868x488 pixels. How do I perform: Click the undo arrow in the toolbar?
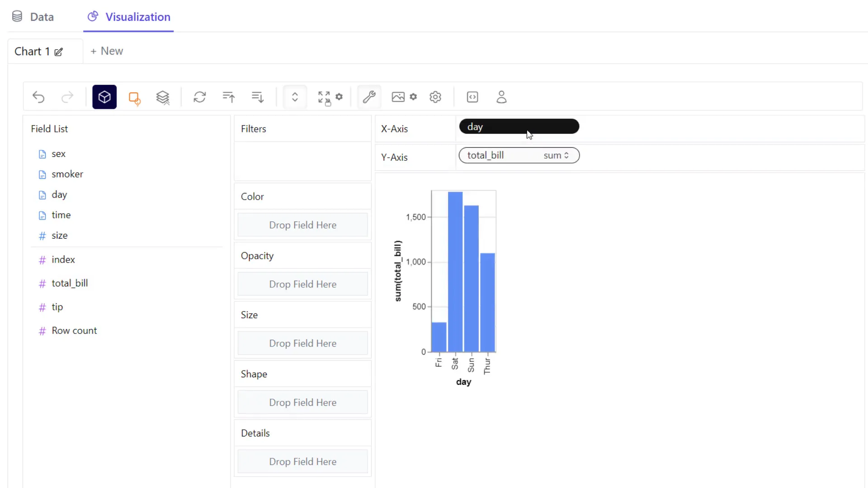pos(39,97)
